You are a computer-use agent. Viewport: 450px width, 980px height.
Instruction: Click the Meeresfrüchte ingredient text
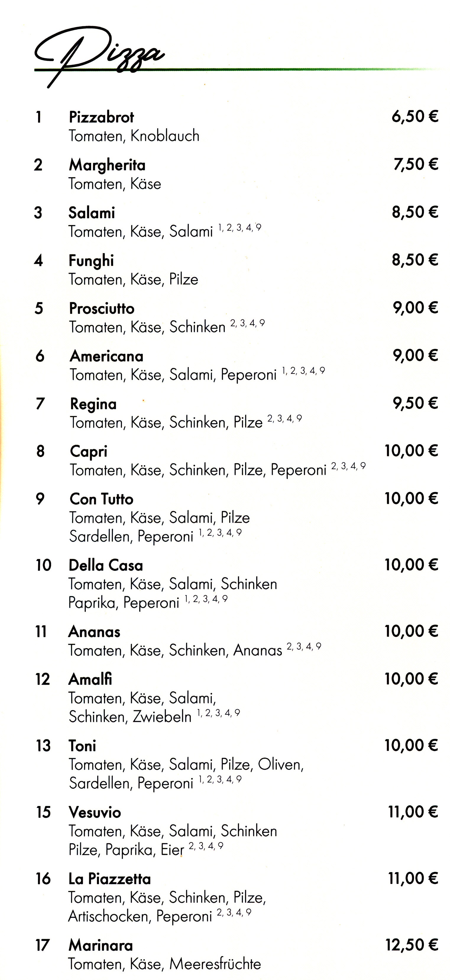tap(215, 964)
